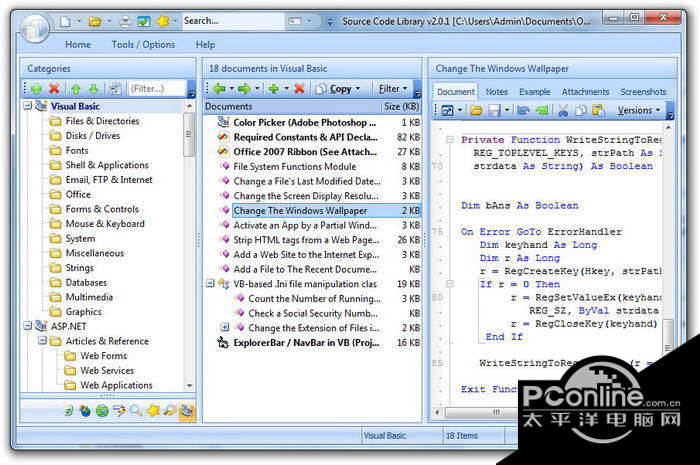Select the Files & Directories category
700x465 pixels.
tap(102, 121)
